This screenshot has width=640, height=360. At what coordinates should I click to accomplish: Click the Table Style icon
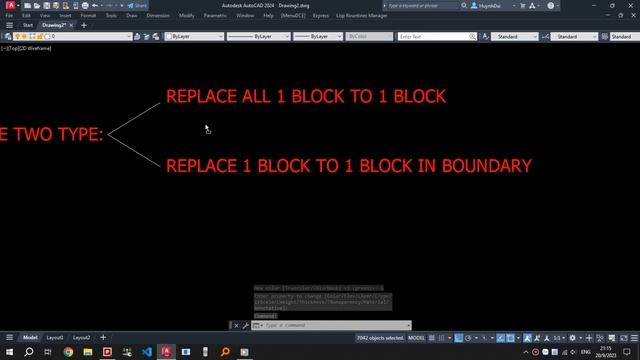tap(604, 37)
